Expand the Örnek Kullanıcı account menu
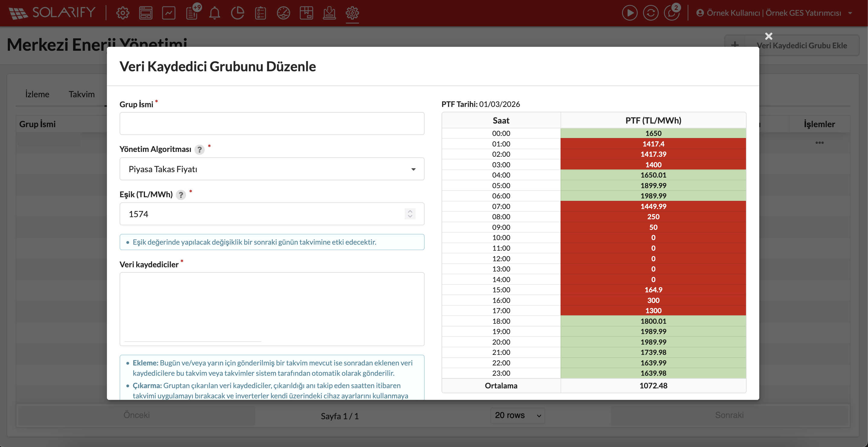The height and width of the screenshot is (447, 868). tap(774, 13)
